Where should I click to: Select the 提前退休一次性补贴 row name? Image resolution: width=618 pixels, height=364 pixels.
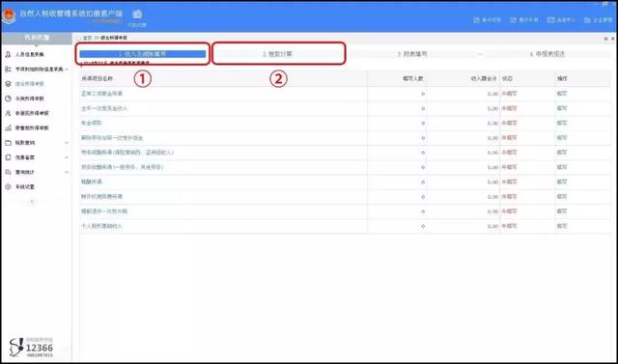click(104, 211)
